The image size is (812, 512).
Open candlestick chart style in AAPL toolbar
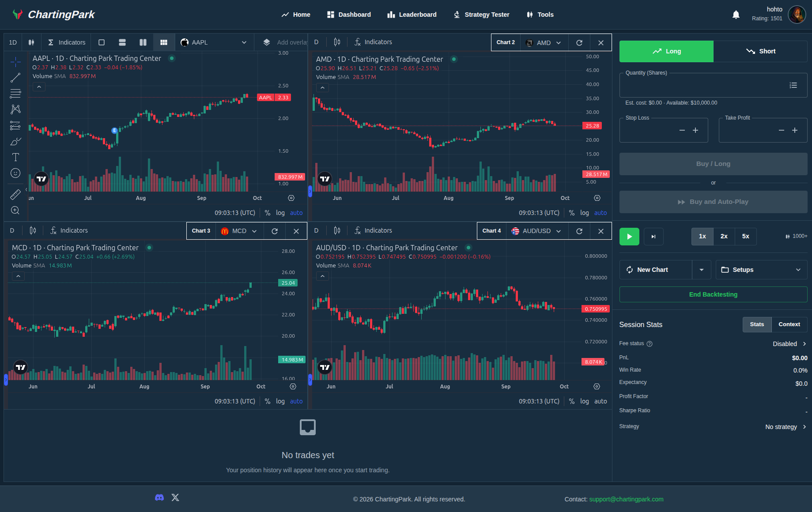pos(31,42)
